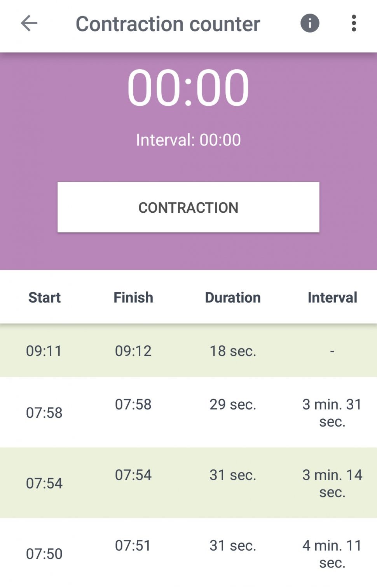Tap the 3 min. 14 sec. interval

pyautogui.click(x=332, y=483)
